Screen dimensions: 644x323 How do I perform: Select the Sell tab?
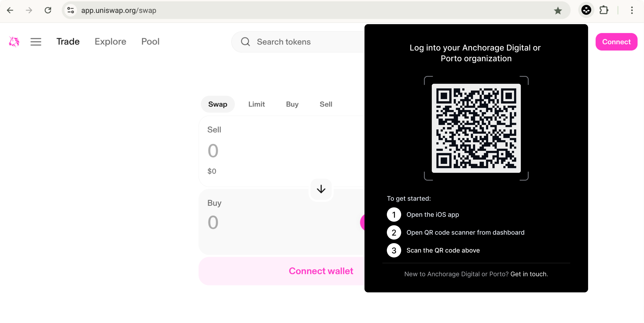(326, 104)
